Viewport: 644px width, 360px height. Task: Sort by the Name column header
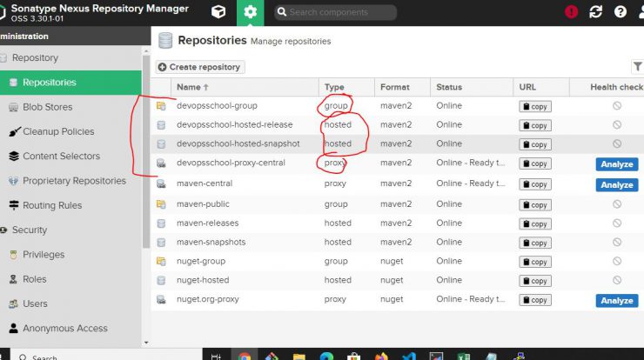point(245,87)
